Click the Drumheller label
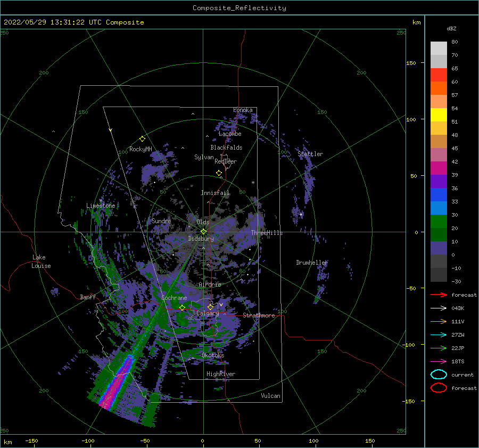The width and height of the screenshot is (479, 448). click(312, 263)
